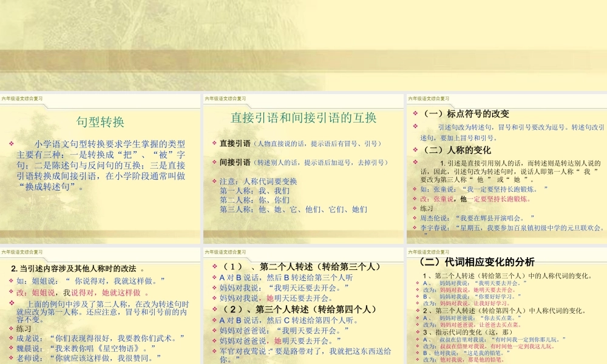Click the line 第三人称：他、她、它、他们
The height and width of the screenshot is (364, 607).
click(x=293, y=209)
